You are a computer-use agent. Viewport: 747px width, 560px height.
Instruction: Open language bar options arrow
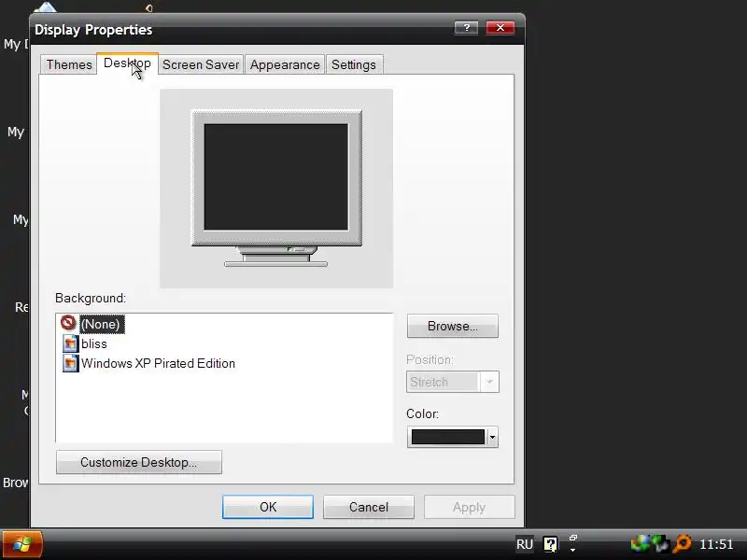pos(573,550)
